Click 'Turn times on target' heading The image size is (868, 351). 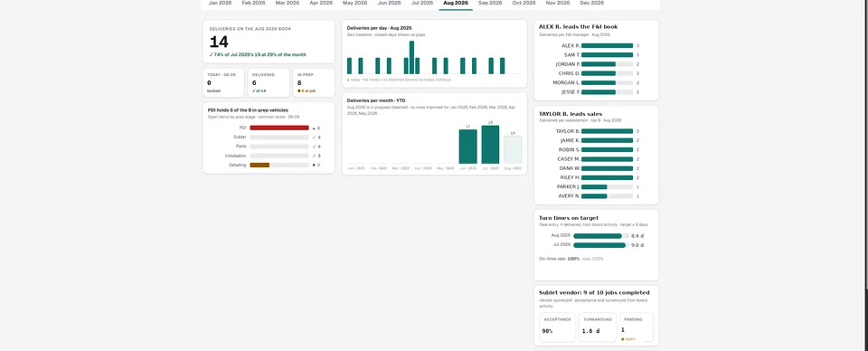(569, 218)
